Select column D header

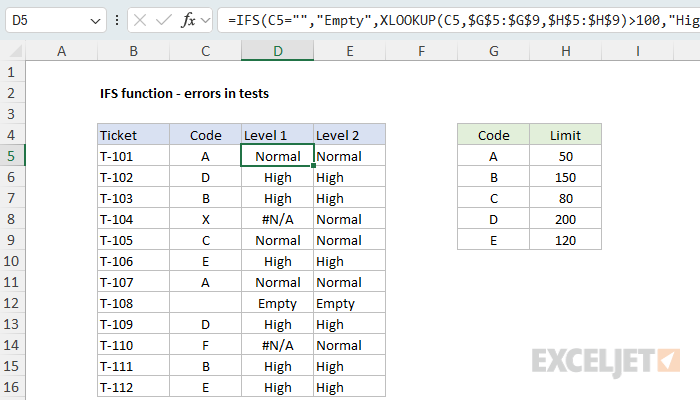[278, 51]
